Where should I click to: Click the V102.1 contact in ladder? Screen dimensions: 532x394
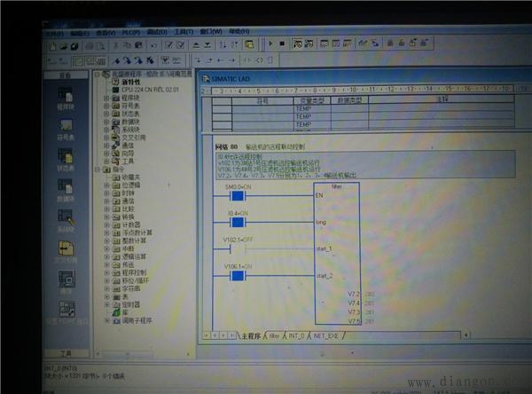click(238, 249)
